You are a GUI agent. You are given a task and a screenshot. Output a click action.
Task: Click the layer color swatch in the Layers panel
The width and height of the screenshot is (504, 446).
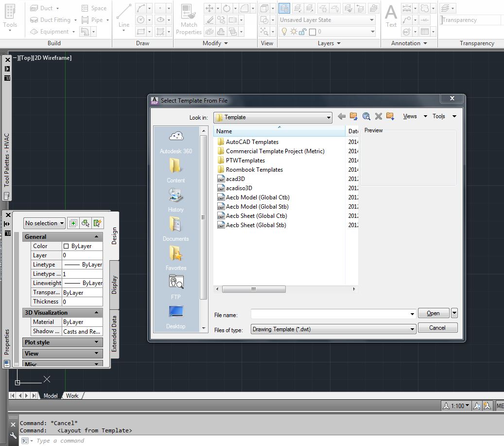(313, 32)
